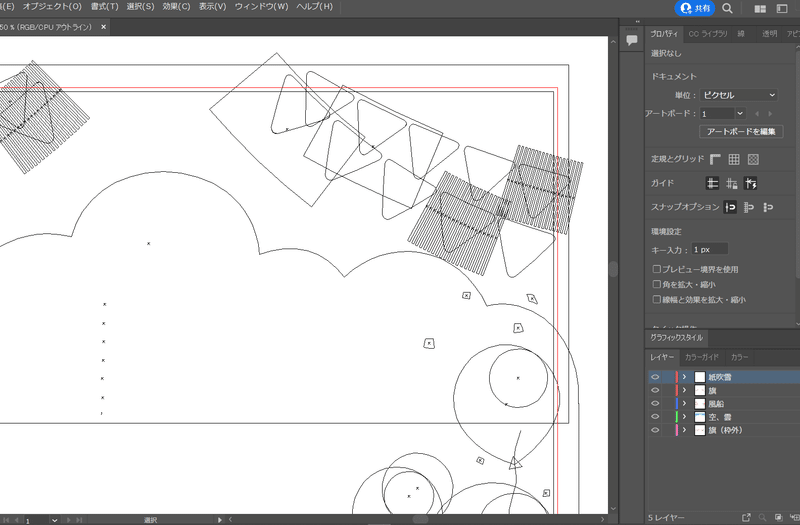
Task: Enable 線幅と効果を拡大・縮小 checkbox
Action: (x=657, y=299)
